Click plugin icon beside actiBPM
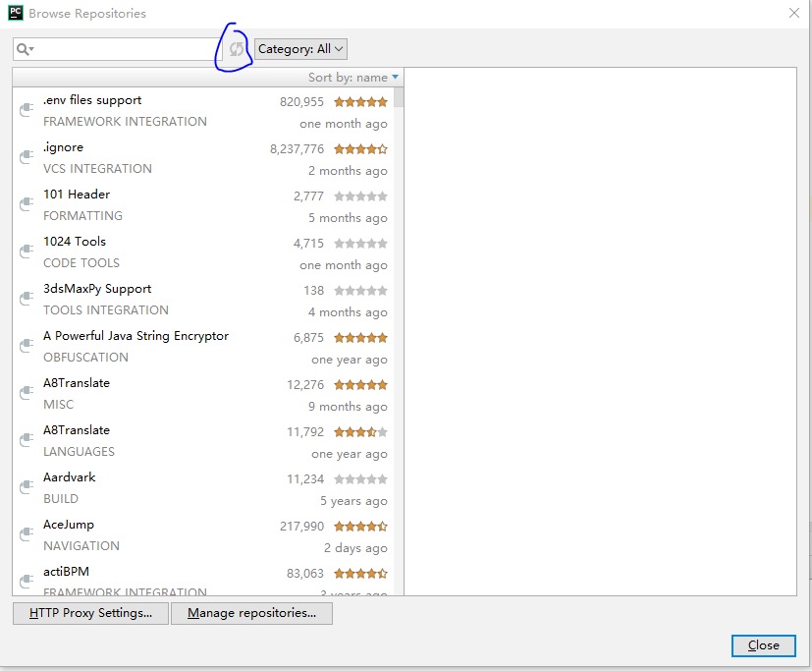Viewport: 812px width, 671px height. [x=27, y=582]
